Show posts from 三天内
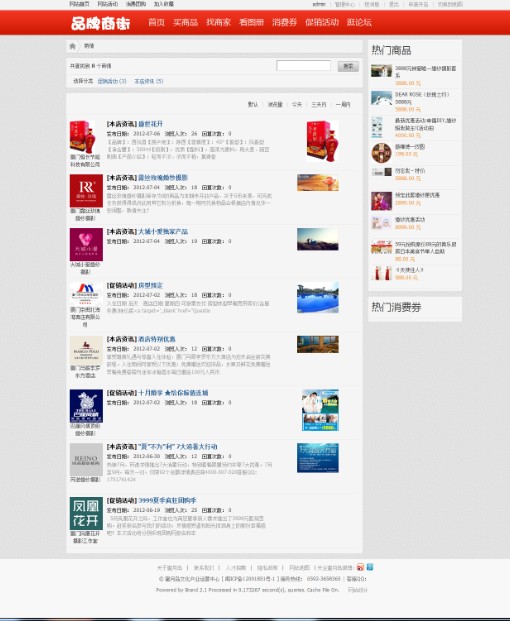The width and height of the screenshot is (510, 621). [x=319, y=105]
